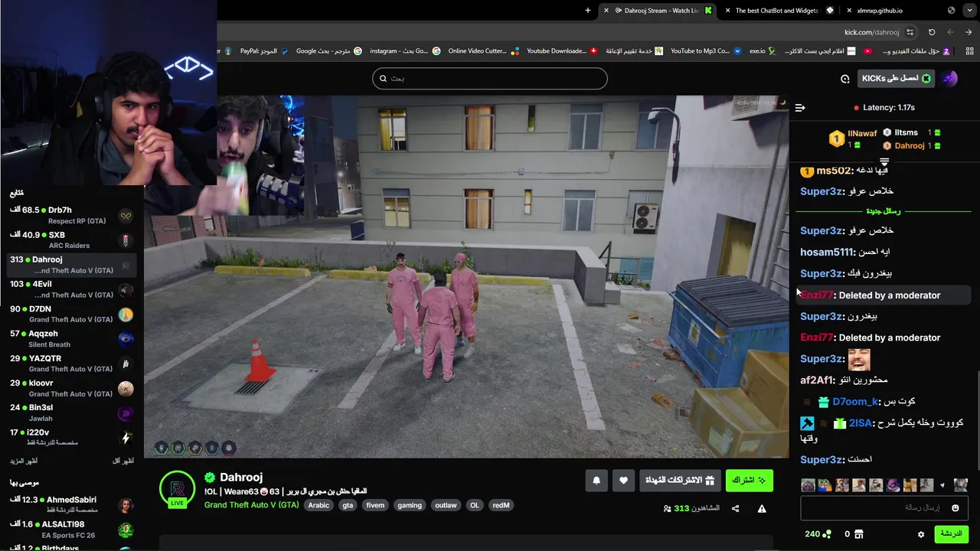Open YouTube to Mp3 Converter bookmark

pos(706,51)
